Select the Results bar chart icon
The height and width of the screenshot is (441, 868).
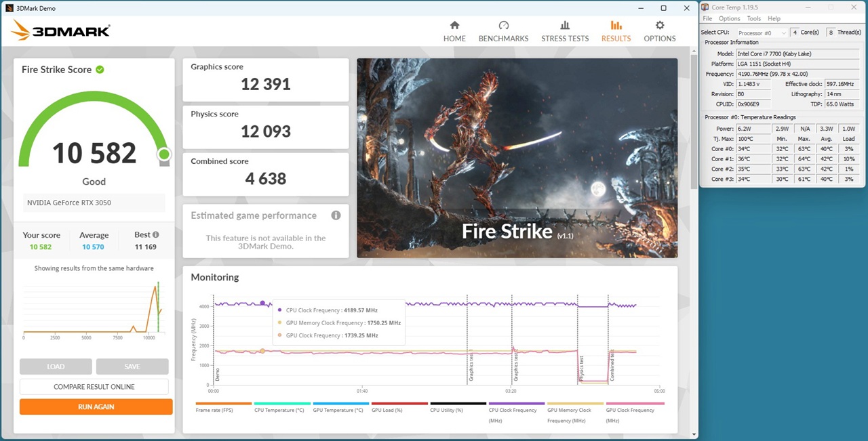(x=616, y=26)
